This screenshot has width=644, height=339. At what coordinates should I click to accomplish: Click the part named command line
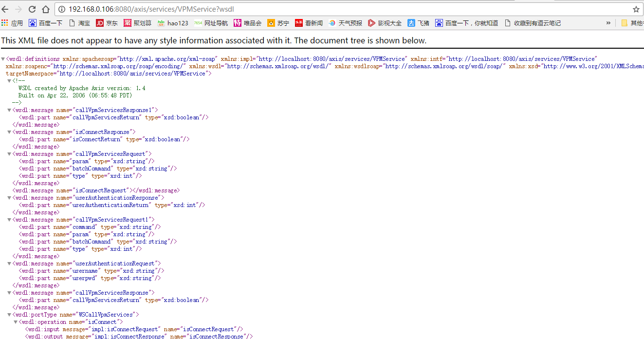90,227
